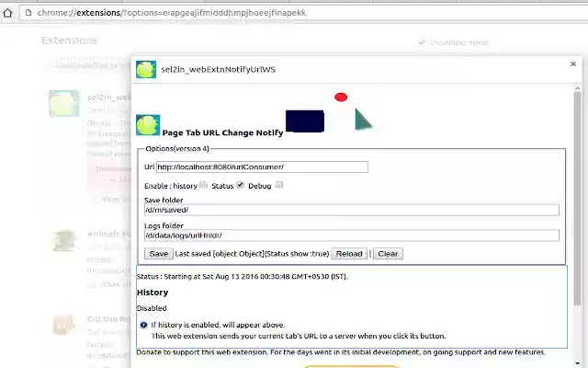Click the dialog scrollbar up arrow
This screenshot has height=368, width=588.
[x=578, y=88]
